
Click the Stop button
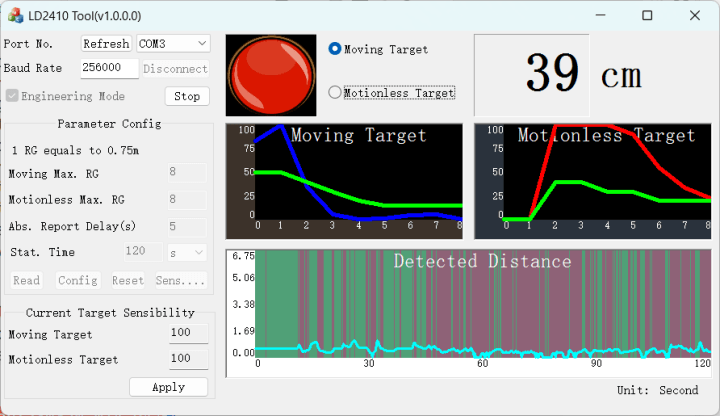pos(187,96)
